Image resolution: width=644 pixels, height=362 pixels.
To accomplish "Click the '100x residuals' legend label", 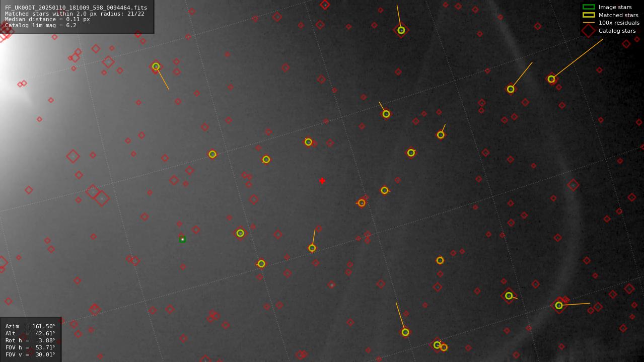I will (x=619, y=23).
